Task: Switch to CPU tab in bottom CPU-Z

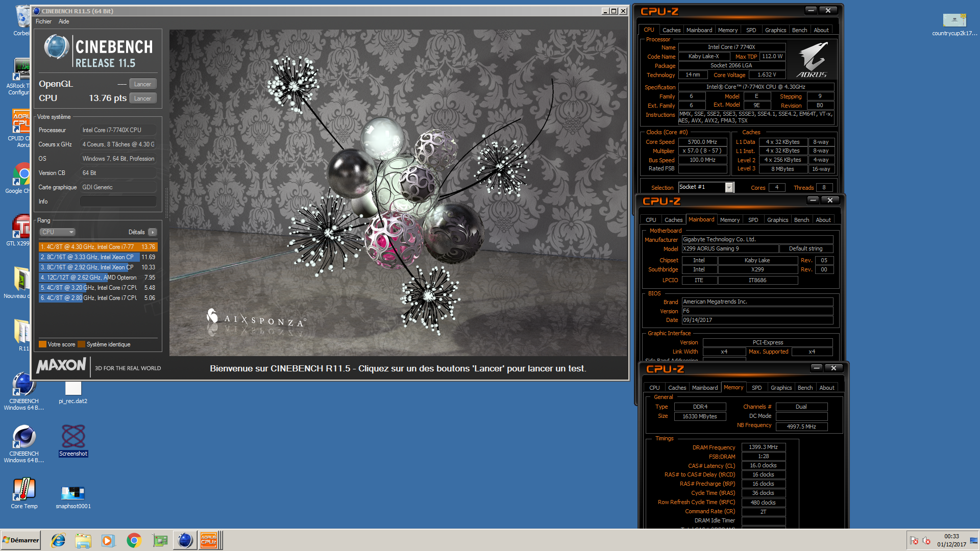Action: coord(654,388)
